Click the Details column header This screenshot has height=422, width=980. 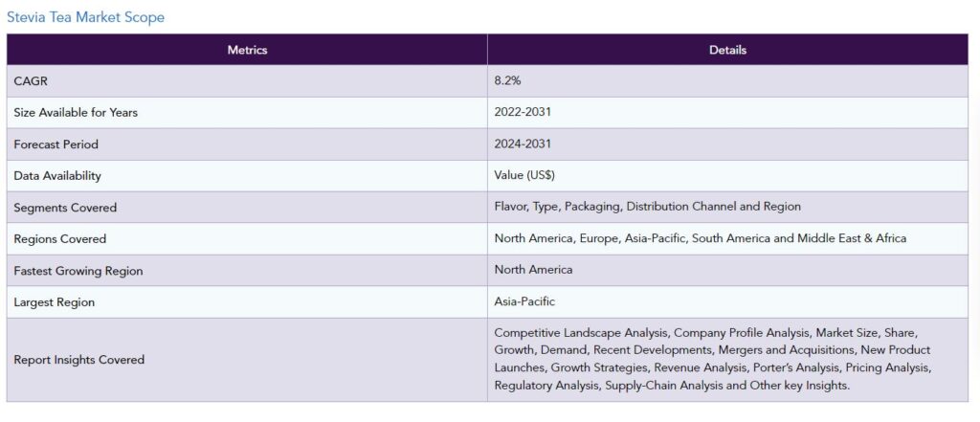(x=727, y=50)
